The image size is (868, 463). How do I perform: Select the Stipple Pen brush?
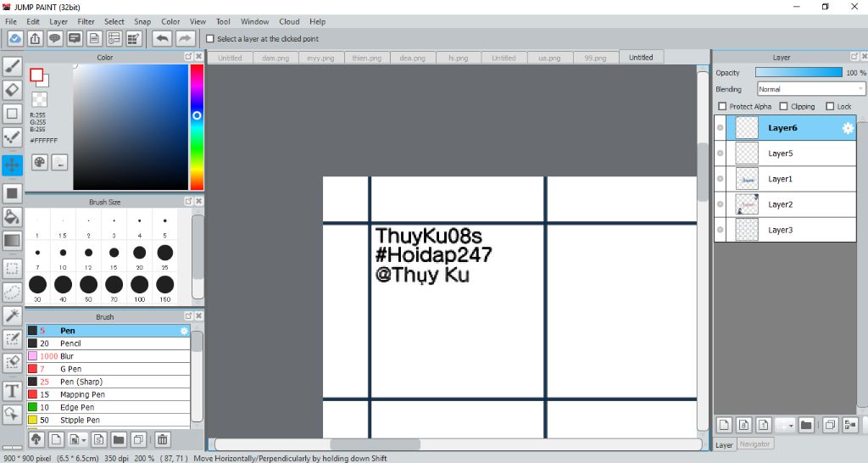coord(108,420)
